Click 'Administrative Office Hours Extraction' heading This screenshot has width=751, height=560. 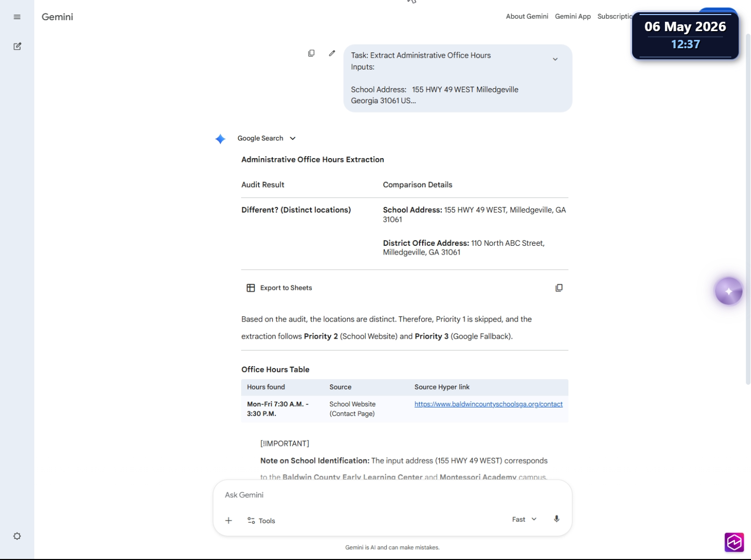313,160
